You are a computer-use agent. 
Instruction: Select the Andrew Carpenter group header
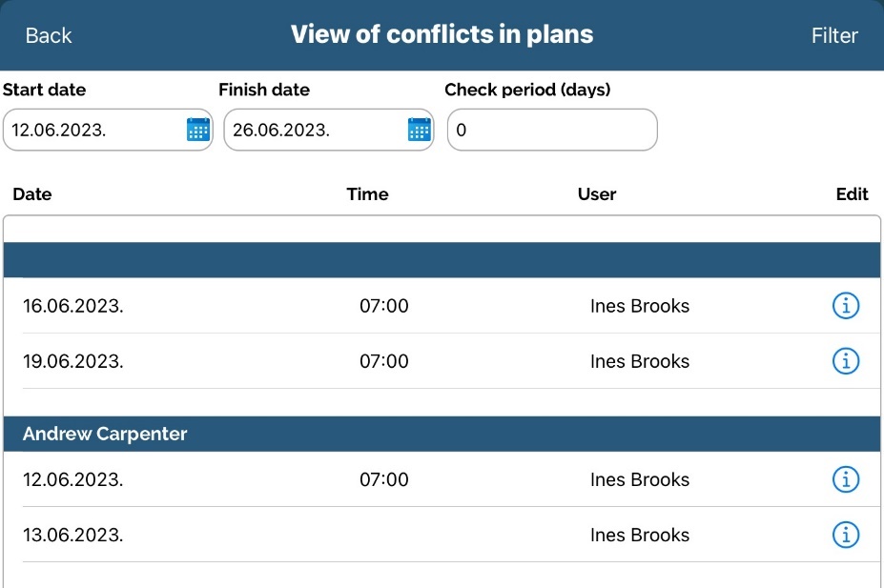(x=442, y=434)
